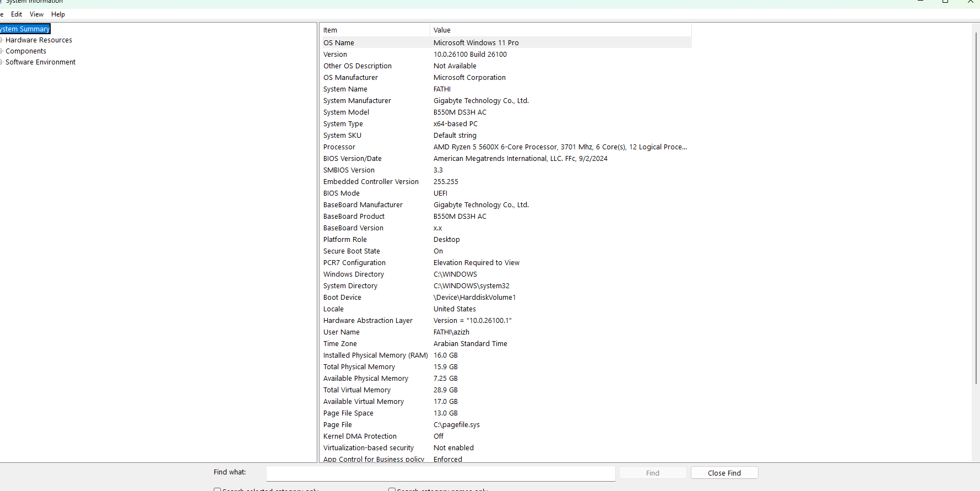Select the BaseBoard Version item label
This screenshot has height=491, width=980.
353,228
